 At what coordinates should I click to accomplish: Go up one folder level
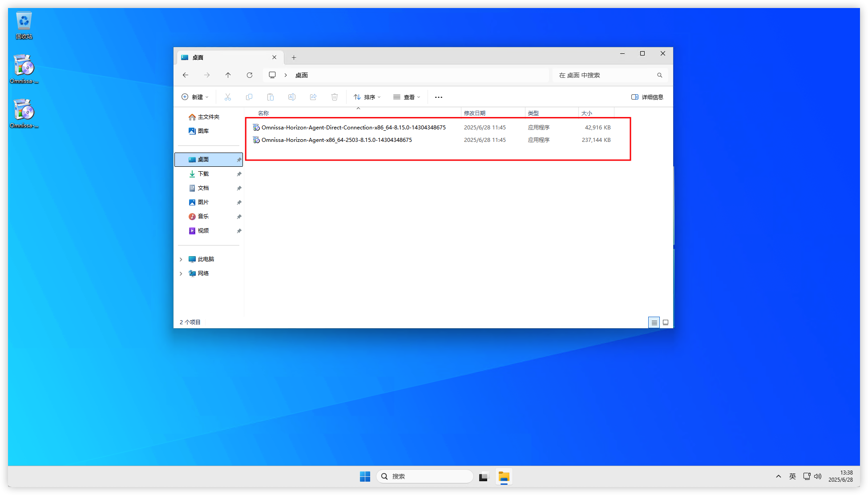pyautogui.click(x=228, y=75)
